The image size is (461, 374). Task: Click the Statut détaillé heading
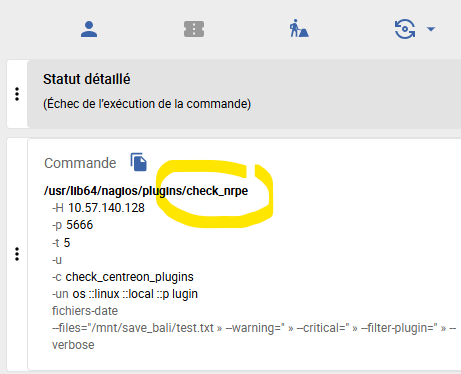coord(87,79)
